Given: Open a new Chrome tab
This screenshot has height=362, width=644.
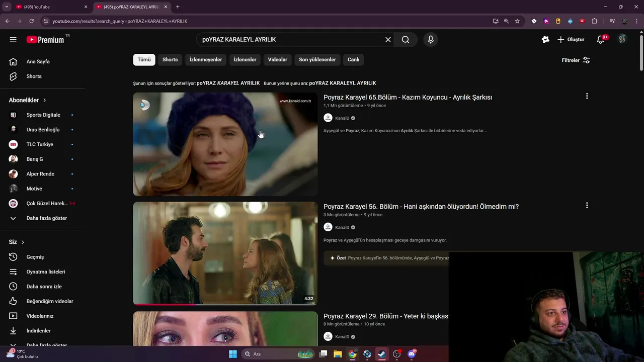Looking at the screenshot, I should [178, 7].
